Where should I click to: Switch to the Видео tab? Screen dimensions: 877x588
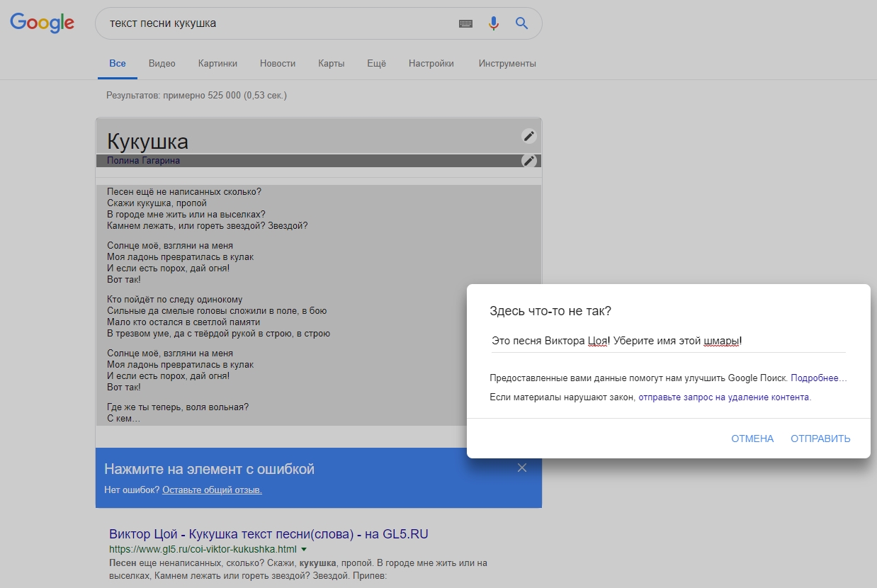point(162,63)
